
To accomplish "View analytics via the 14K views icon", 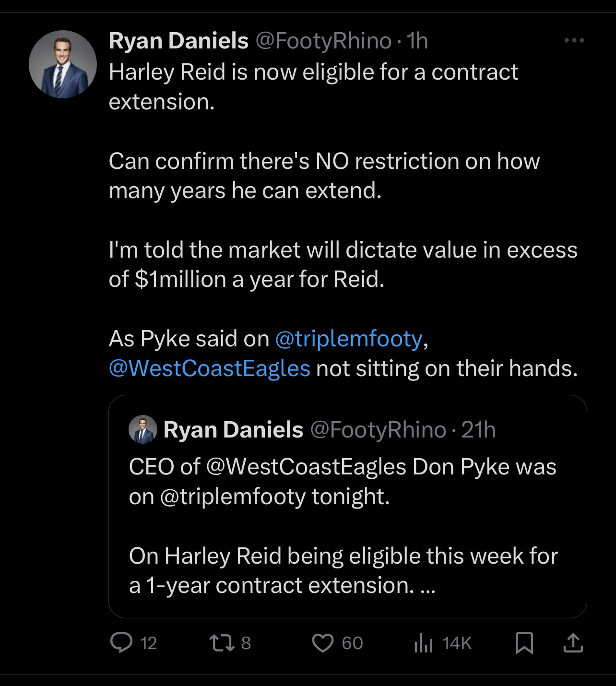I will coord(424,643).
